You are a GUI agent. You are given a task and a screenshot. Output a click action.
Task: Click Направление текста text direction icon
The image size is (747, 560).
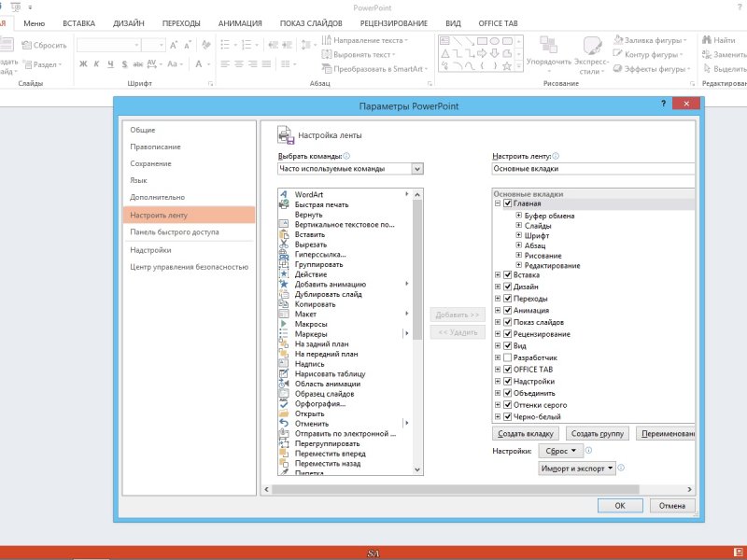click(326, 40)
